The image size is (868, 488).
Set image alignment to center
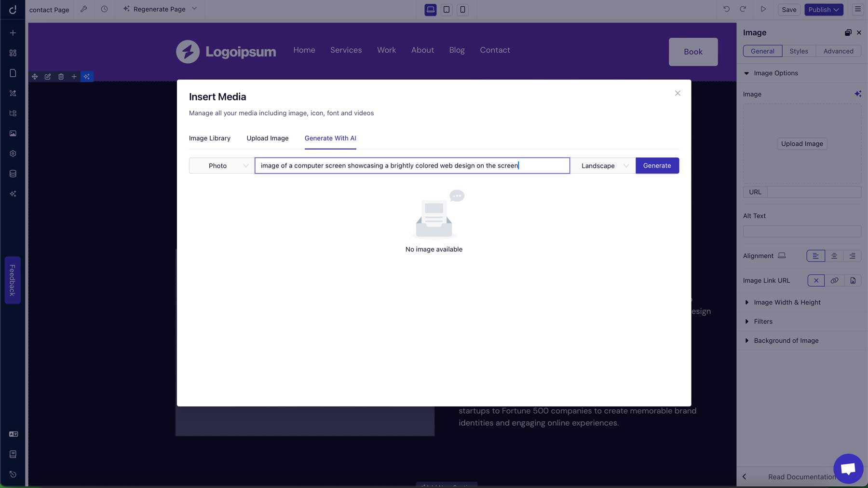click(x=834, y=256)
